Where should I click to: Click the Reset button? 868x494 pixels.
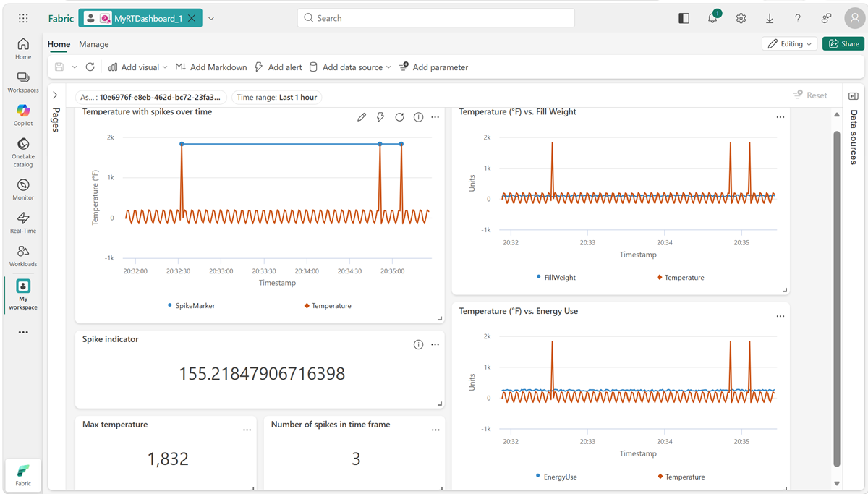point(810,95)
